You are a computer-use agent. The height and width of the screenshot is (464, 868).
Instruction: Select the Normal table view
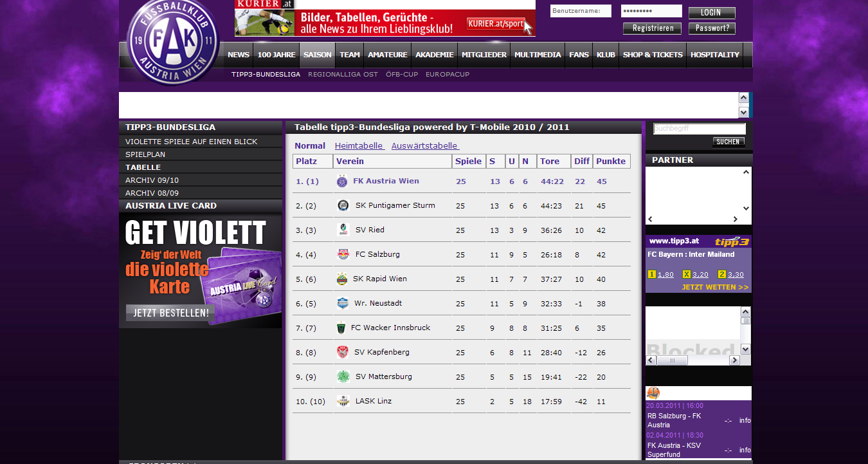click(310, 146)
